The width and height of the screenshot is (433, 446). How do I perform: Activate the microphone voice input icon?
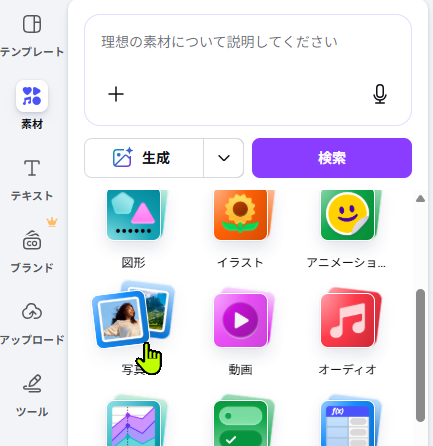pyautogui.click(x=380, y=94)
